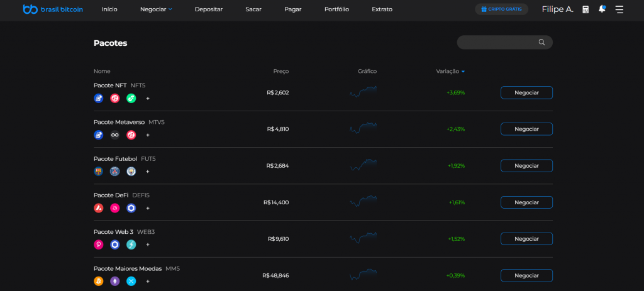The height and width of the screenshot is (291, 644).
Task: Click red Avalanche icon in Pacote DeFi
Action: (x=99, y=208)
